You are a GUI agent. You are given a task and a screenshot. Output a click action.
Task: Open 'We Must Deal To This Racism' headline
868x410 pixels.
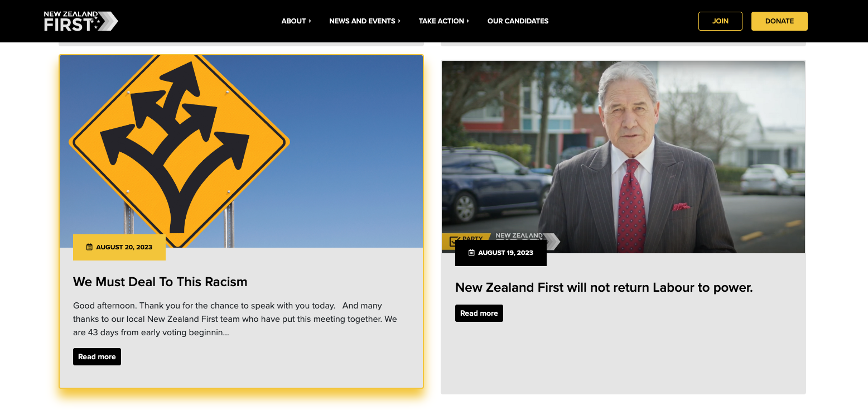(x=160, y=282)
